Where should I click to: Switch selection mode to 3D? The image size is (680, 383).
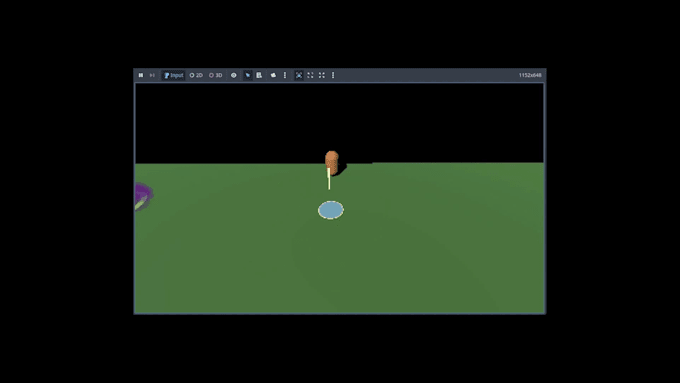click(x=216, y=75)
